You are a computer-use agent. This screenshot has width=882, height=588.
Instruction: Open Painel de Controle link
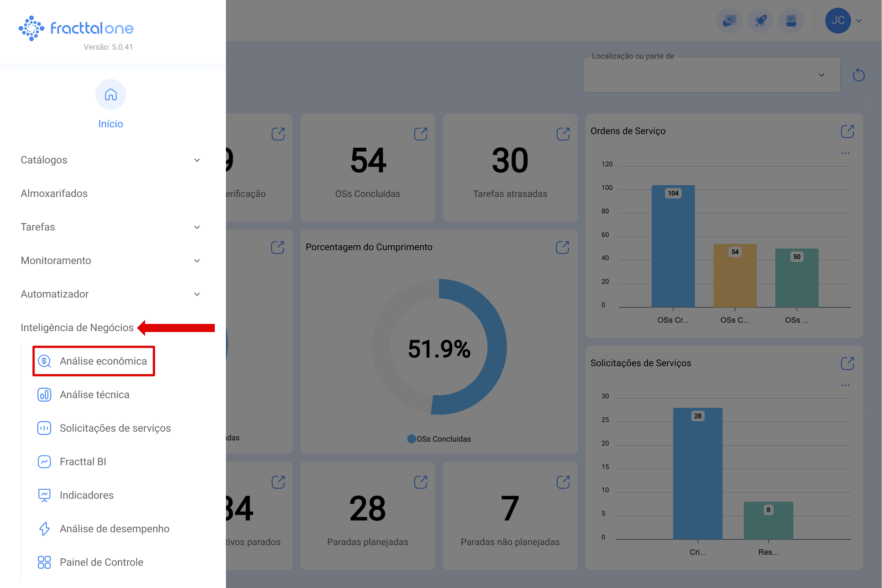(102, 562)
